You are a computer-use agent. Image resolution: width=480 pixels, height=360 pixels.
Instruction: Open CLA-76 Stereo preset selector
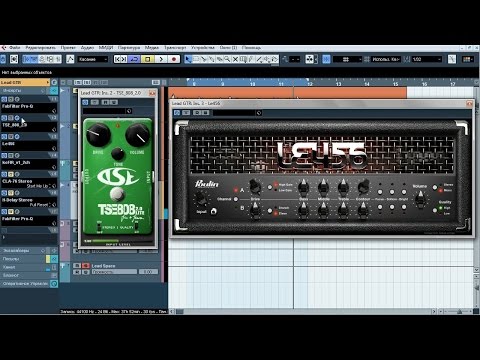click(x=39, y=186)
